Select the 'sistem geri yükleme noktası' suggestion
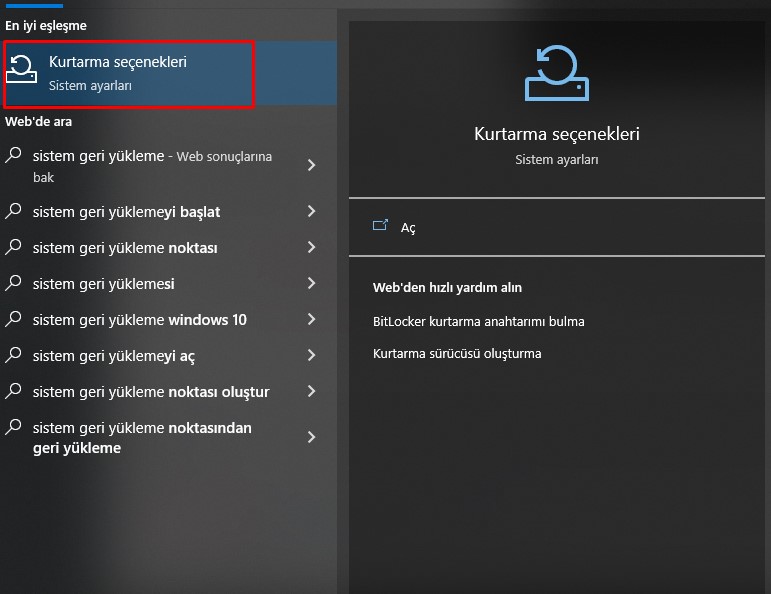 [125, 248]
